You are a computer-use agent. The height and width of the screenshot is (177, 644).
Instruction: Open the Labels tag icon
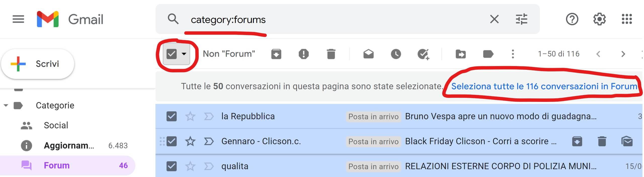(488, 54)
